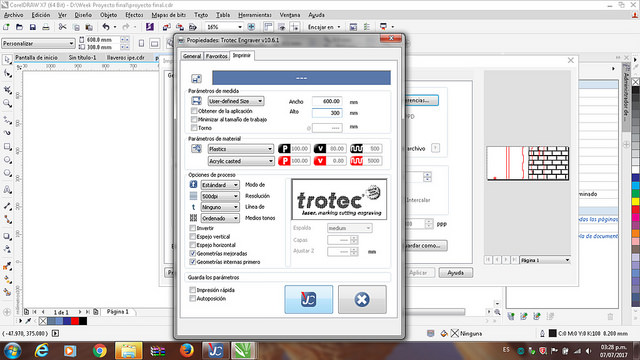Click the print preview thumbnail
Image resolution: width=640 pixels, height=360 pixels.
[528, 163]
